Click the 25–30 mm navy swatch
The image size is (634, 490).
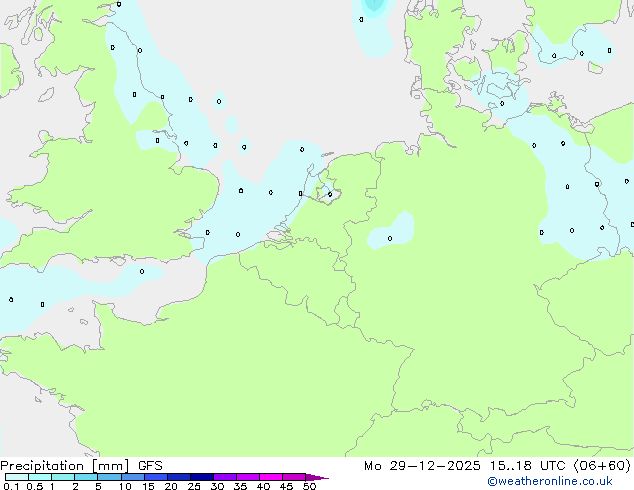202,477
